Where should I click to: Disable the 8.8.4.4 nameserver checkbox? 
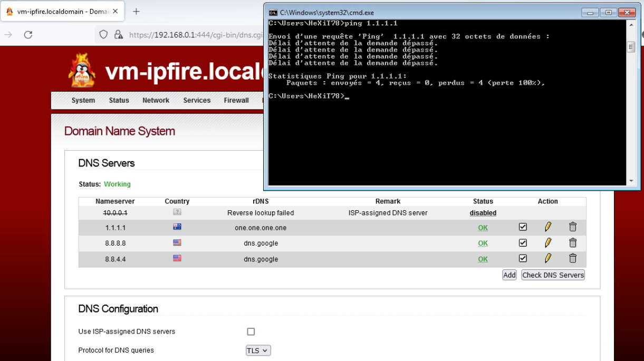click(x=523, y=258)
